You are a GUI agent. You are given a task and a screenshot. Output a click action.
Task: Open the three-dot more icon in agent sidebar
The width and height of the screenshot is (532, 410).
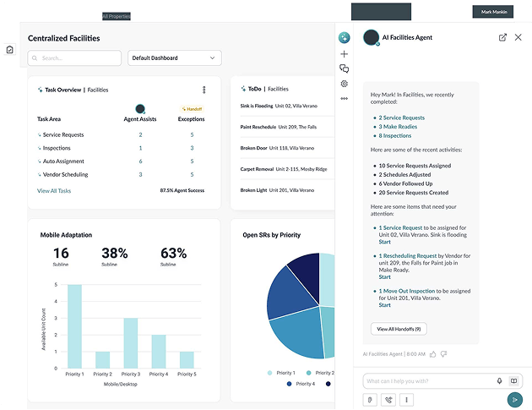344,99
